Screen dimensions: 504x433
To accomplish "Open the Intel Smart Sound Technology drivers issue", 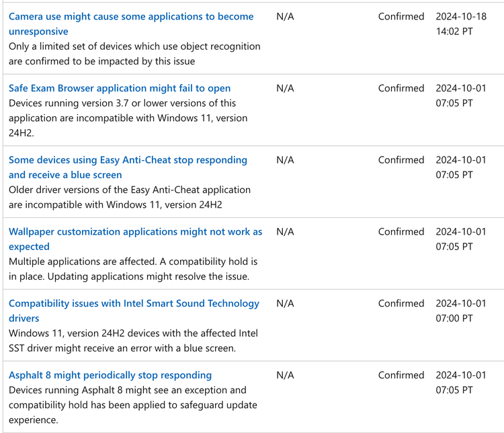I will [134, 311].
